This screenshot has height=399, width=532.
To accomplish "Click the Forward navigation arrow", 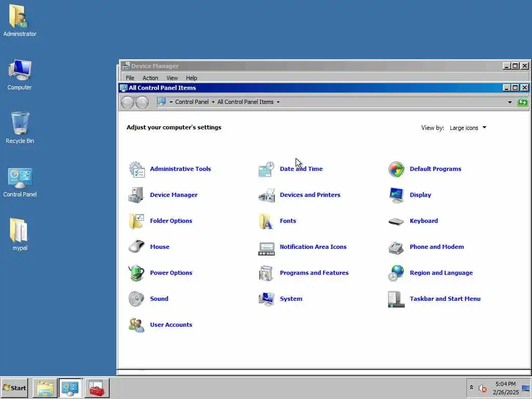I will (x=142, y=102).
